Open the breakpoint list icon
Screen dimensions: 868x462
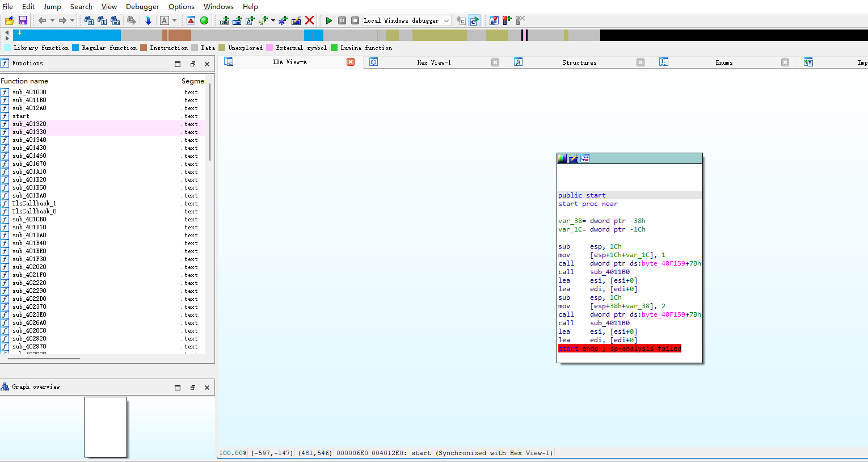click(494, 20)
